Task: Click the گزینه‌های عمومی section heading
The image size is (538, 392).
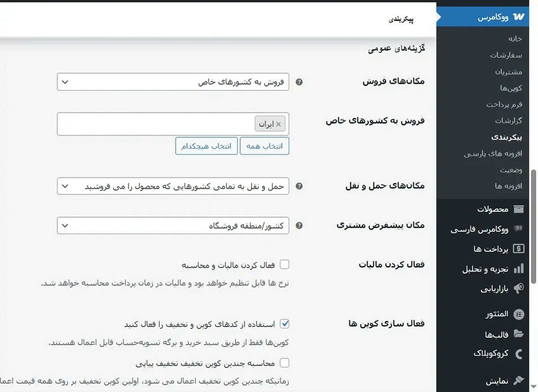Action: tap(396, 48)
